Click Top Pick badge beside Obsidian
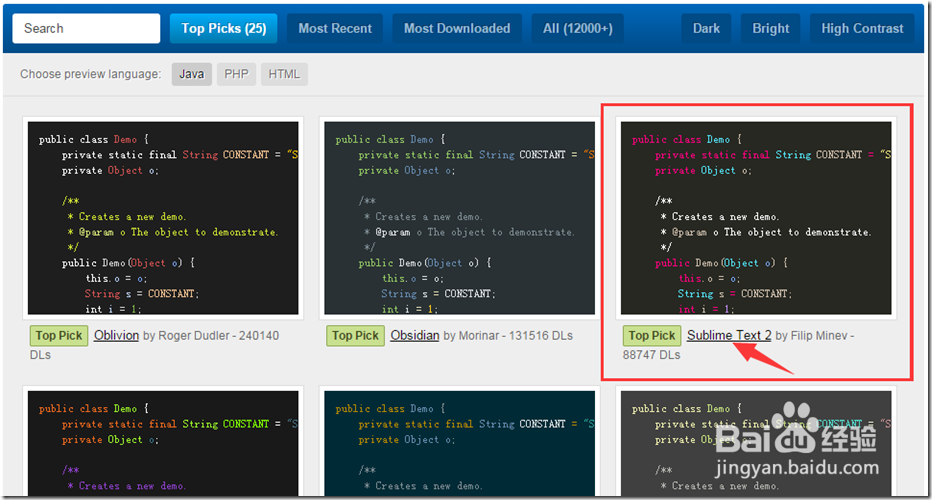Screen dimensions: 932x500 point(355,335)
